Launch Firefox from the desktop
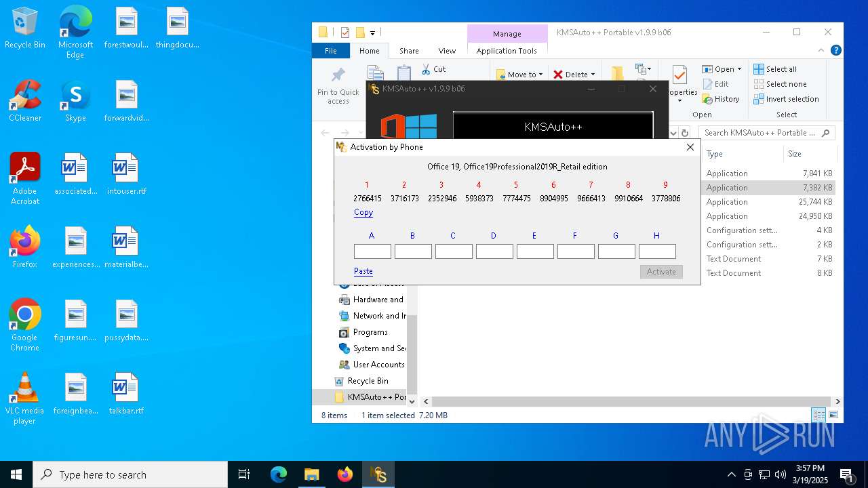 coord(25,247)
